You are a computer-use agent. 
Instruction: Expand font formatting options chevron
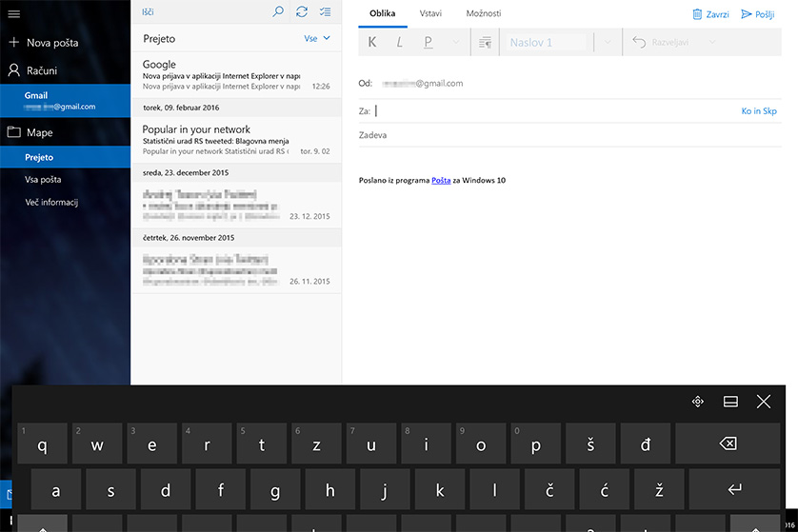click(x=456, y=42)
